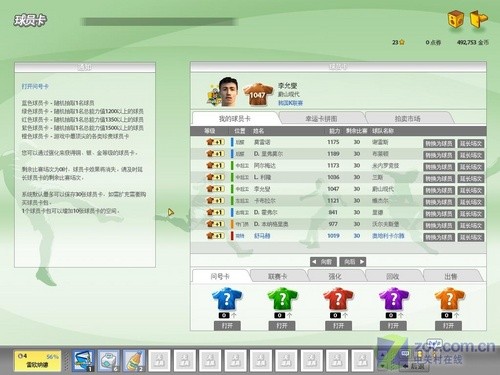
Task: Click the +1 badge in the 1121 row
Action: click(215, 200)
